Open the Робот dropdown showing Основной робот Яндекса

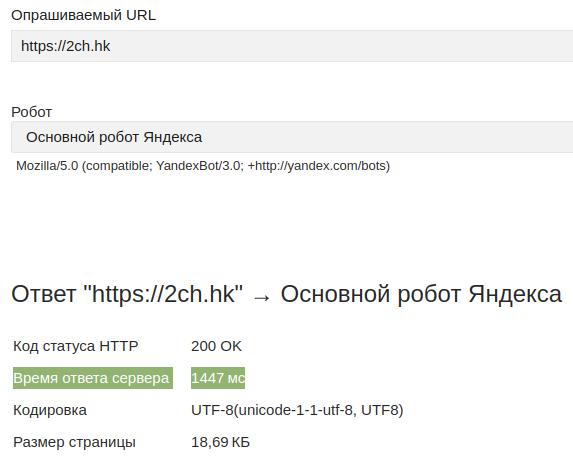point(292,137)
